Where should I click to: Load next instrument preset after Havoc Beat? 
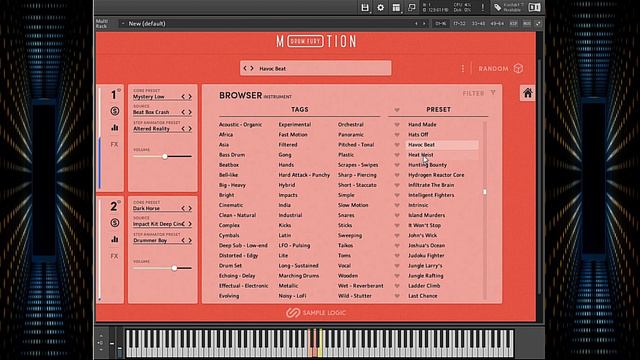(x=252, y=69)
